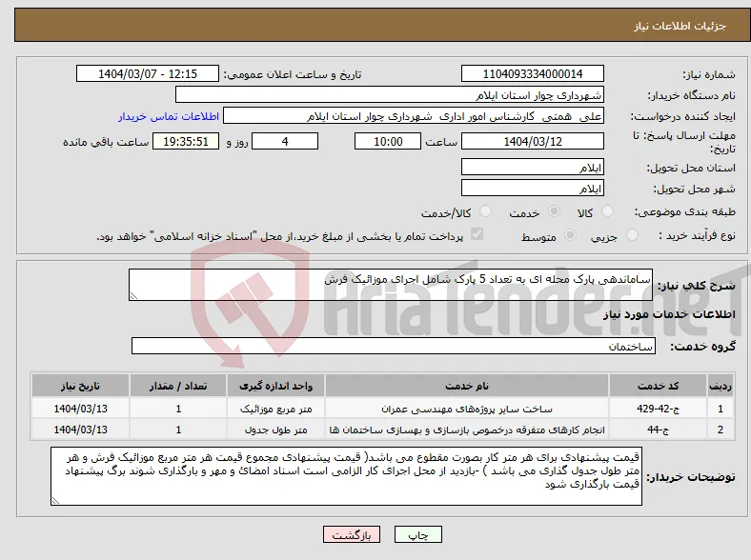This screenshot has width=751, height=560.
Task: Select the خدمت radio button
Action: [x=554, y=211]
